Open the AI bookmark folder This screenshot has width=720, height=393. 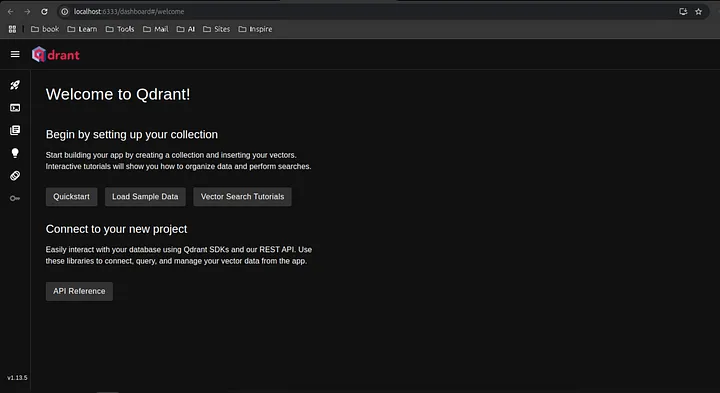point(186,29)
